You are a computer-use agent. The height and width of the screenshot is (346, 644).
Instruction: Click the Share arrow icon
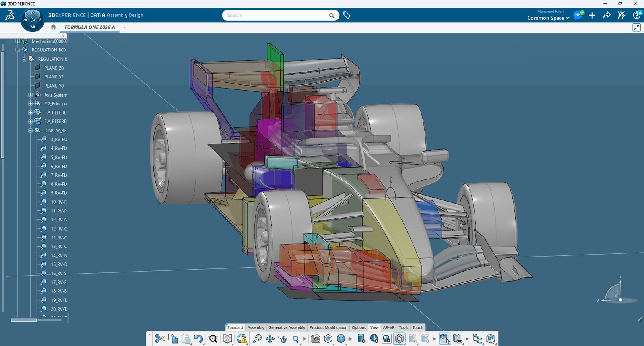(x=607, y=15)
